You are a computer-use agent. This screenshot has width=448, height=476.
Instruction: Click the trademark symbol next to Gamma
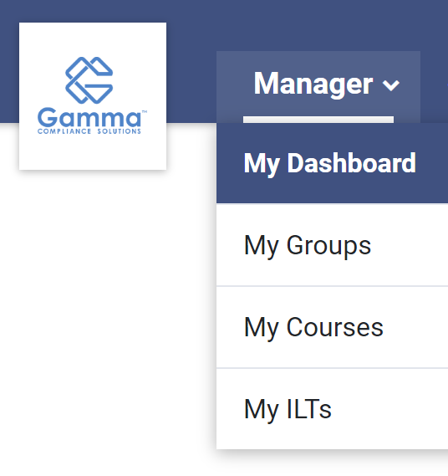pos(145,112)
